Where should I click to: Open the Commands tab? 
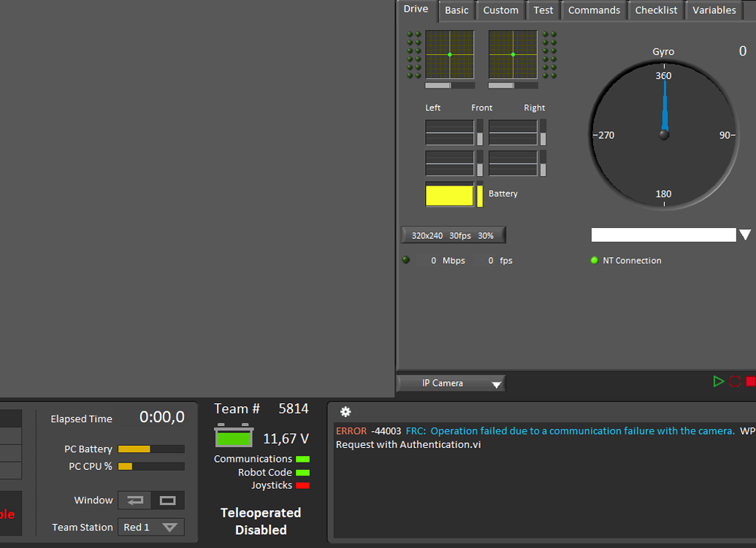tap(594, 10)
